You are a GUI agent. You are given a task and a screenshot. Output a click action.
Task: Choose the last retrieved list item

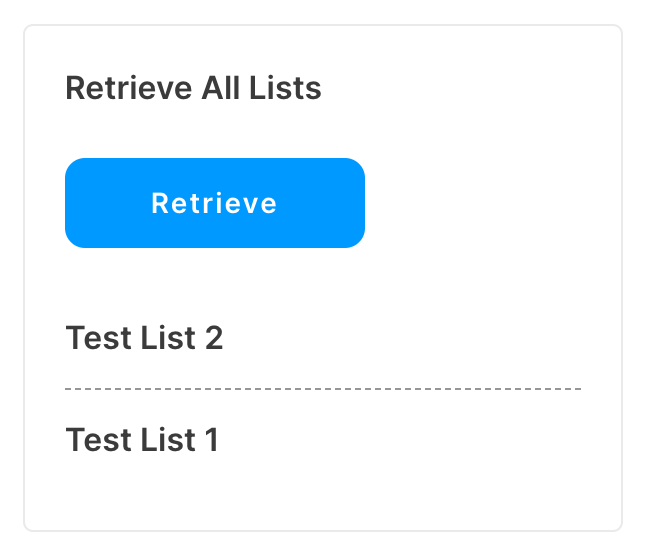pos(142,439)
